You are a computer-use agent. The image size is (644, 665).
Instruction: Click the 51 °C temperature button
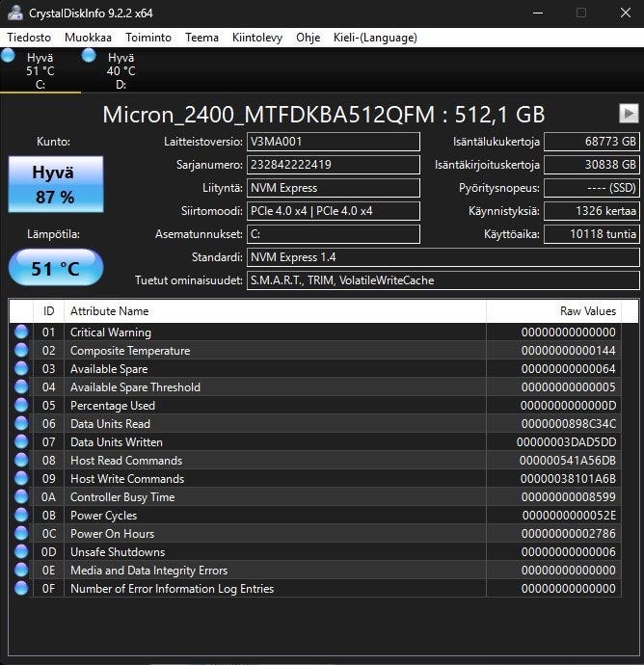pos(56,268)
